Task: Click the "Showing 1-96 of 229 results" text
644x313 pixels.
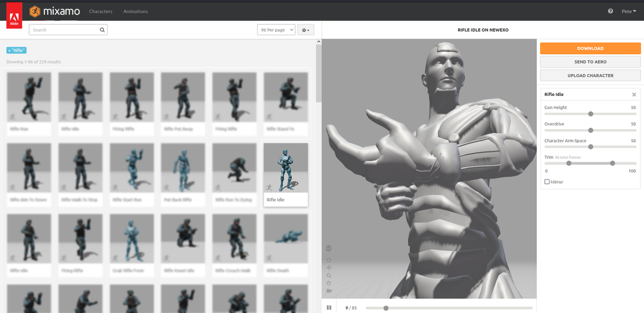Action: (x=34, y=62)
